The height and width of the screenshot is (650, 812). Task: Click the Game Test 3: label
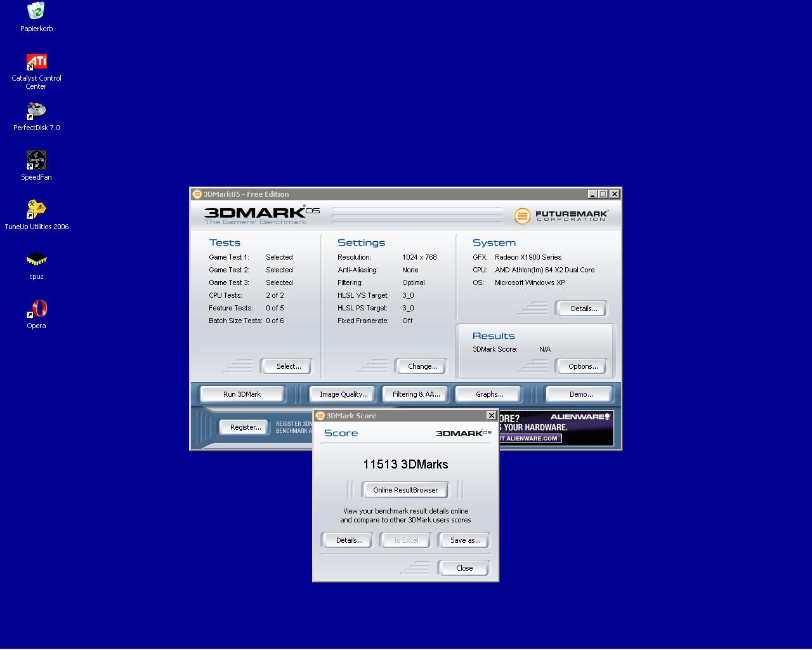229,282
